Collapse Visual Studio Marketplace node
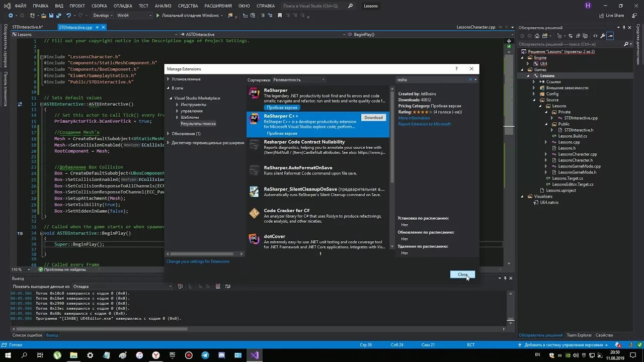 coord(171,98)
